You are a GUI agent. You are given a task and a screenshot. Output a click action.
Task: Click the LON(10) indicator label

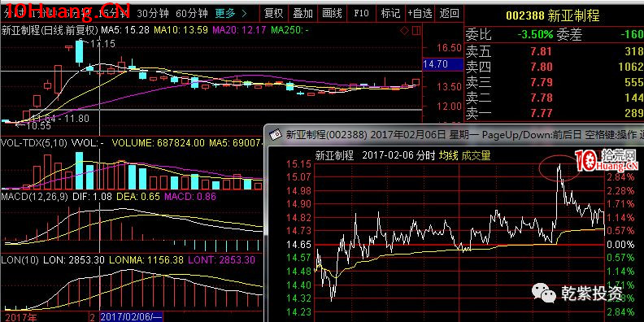(20, 260)
